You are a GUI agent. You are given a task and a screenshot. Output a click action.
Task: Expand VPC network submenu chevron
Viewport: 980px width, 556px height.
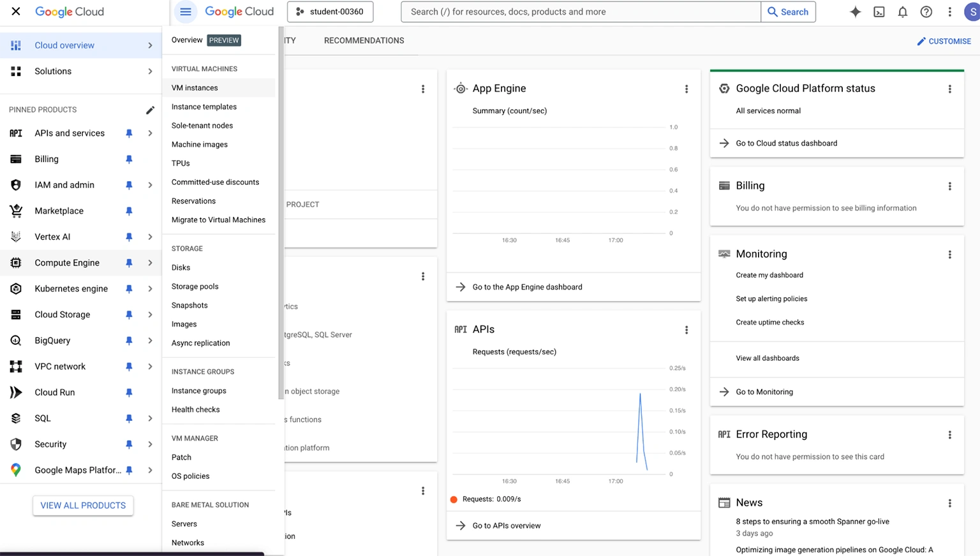click(150, 367)
